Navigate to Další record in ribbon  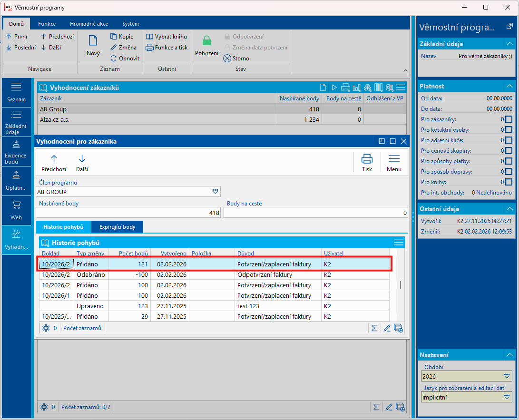point(51,48)
